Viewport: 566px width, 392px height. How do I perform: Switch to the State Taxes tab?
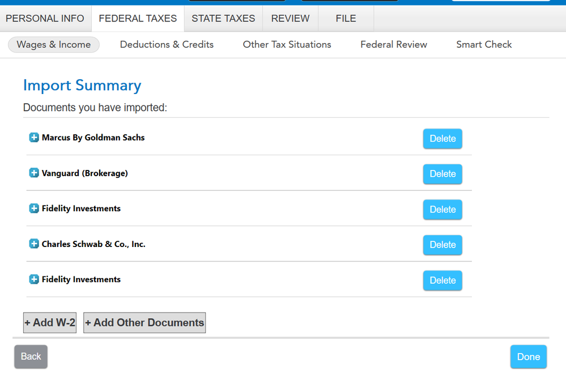[223, 18]
